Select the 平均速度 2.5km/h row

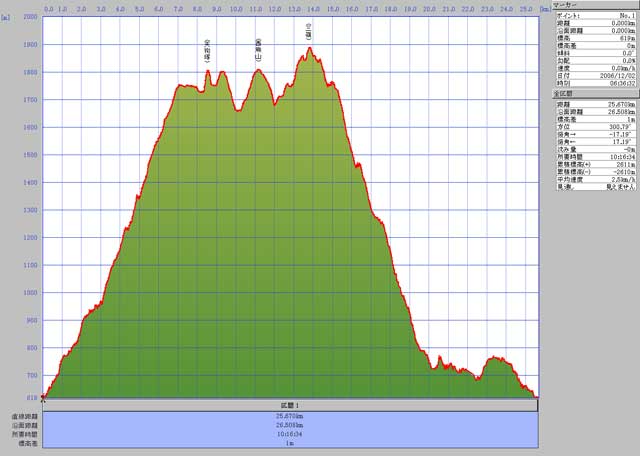pyautogui.click(x=594, y=177)
